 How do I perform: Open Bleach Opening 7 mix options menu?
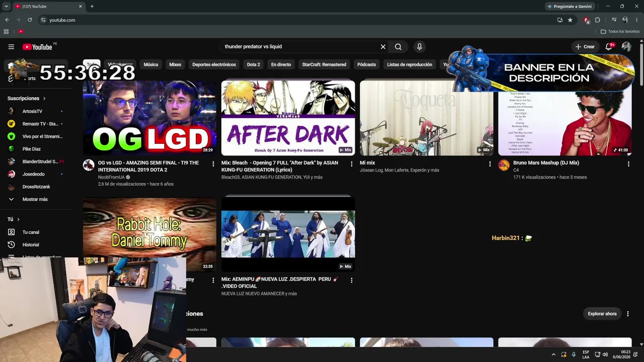pos(352,164)
